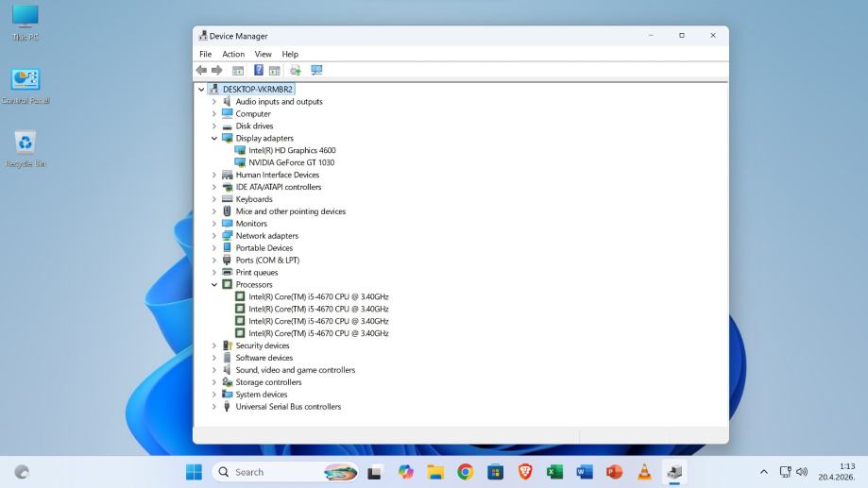Click the Back arrow in the toolbar

point(201,70)
